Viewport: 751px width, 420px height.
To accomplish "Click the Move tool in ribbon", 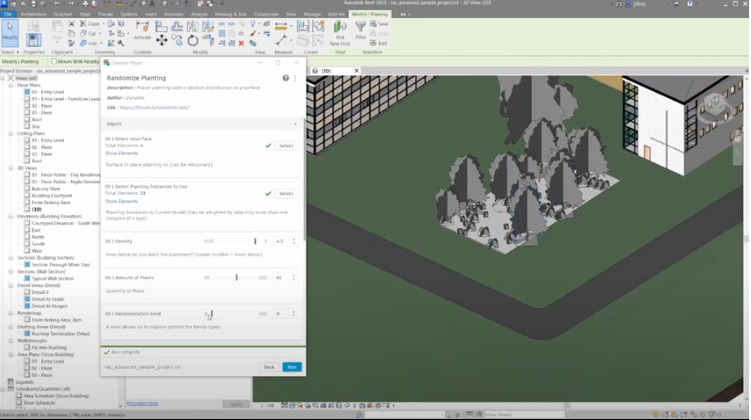I will tap(161, 41).
